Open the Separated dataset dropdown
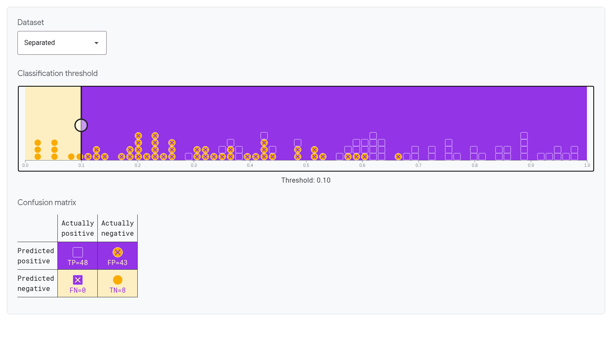The width and height of the screenshot is (612, 364). click(x=62, y=43)
